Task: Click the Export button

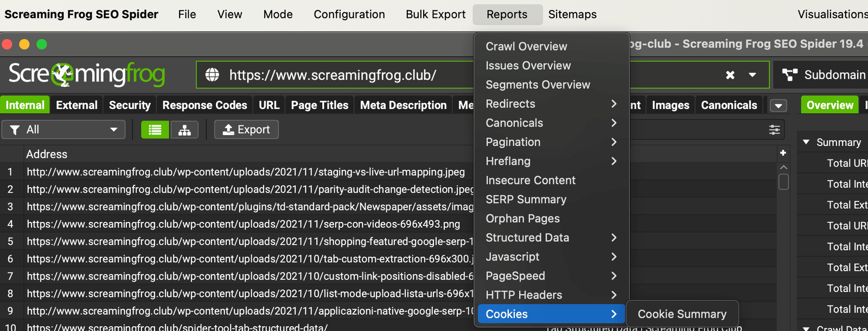Action: [x=246, y=130]
